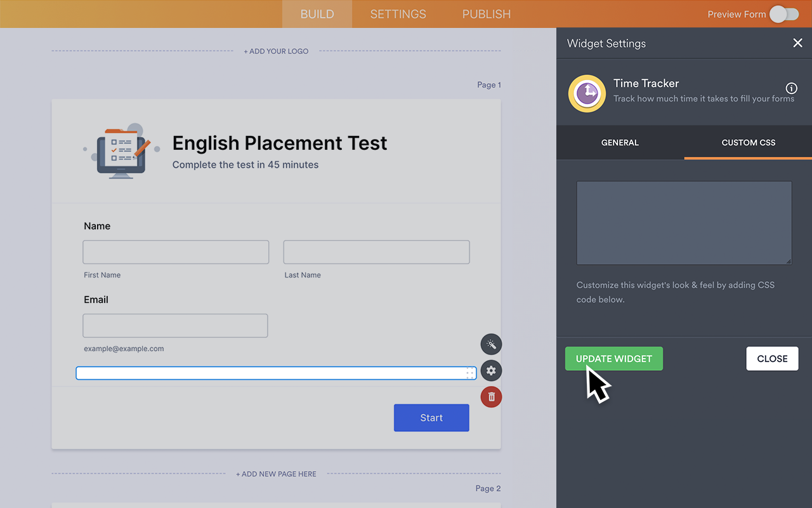This screenshot has height=508, width=812.
Task: Open the SETTINGS section
Action: 398,13
